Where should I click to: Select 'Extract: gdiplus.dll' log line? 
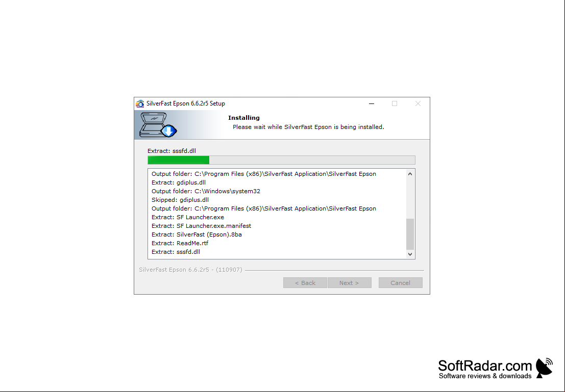179,182
